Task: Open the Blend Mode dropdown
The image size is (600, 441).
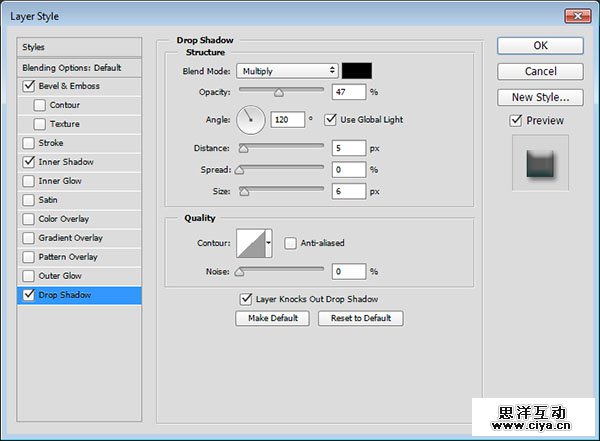Action: (x=287, y=71)
